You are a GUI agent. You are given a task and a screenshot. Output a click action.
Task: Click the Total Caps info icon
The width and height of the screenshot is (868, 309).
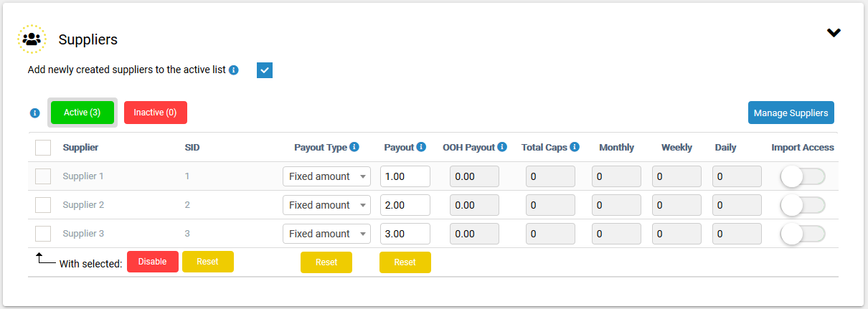(575, 147)
